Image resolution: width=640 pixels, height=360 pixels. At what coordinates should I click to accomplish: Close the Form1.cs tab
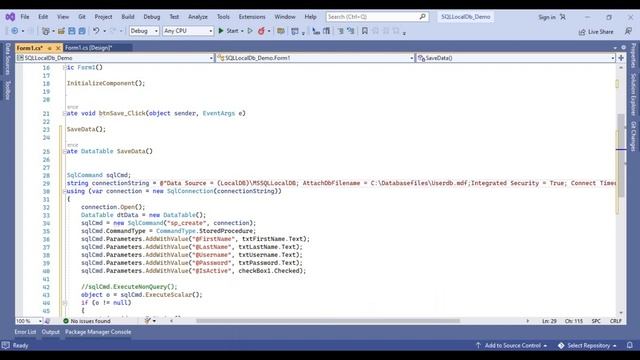point(58,48)
